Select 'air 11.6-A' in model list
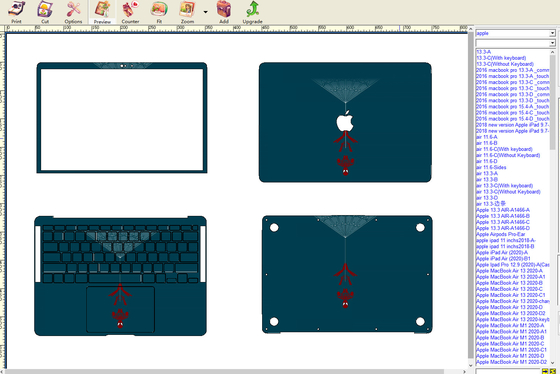The image size is (560, 374). coord(486,137)
